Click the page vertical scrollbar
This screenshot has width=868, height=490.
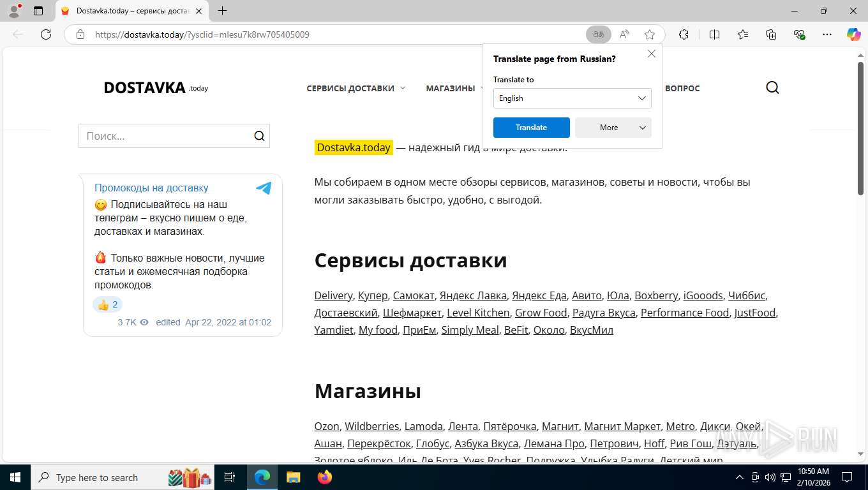point(860,128)
